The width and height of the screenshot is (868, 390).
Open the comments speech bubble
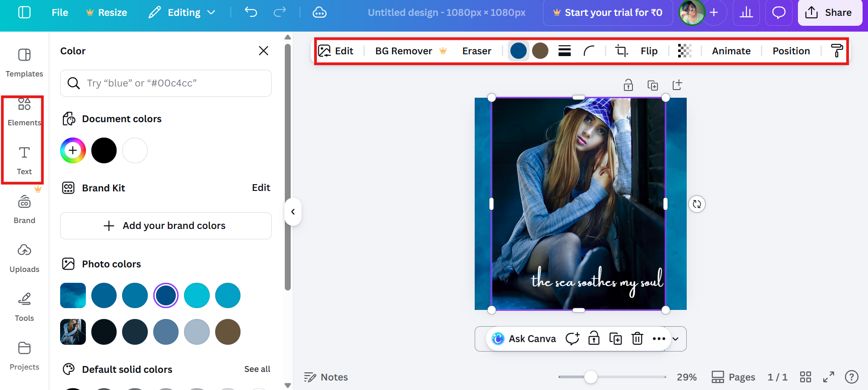(778, 12)
